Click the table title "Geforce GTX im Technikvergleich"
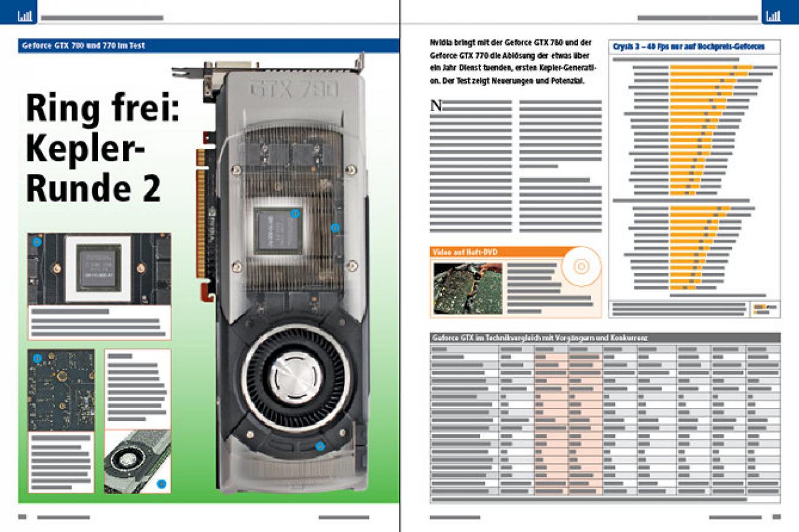799x532 pixels. [x=540, y=337]
